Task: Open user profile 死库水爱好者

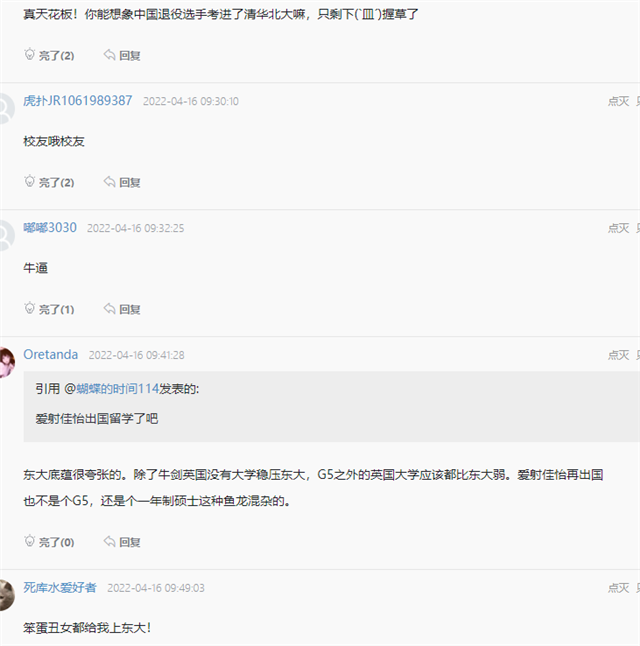Action: click(x=60, y=587)
